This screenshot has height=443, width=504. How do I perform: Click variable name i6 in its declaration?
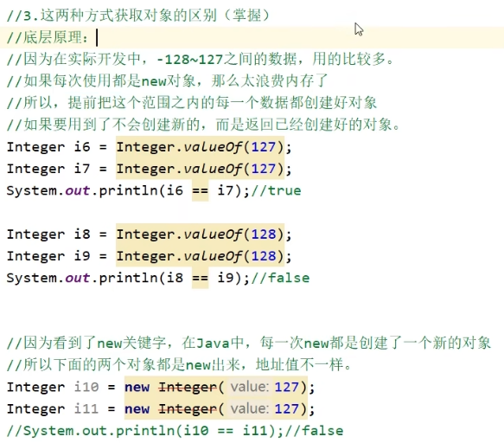pyautogui.click(x=82, y=147)
